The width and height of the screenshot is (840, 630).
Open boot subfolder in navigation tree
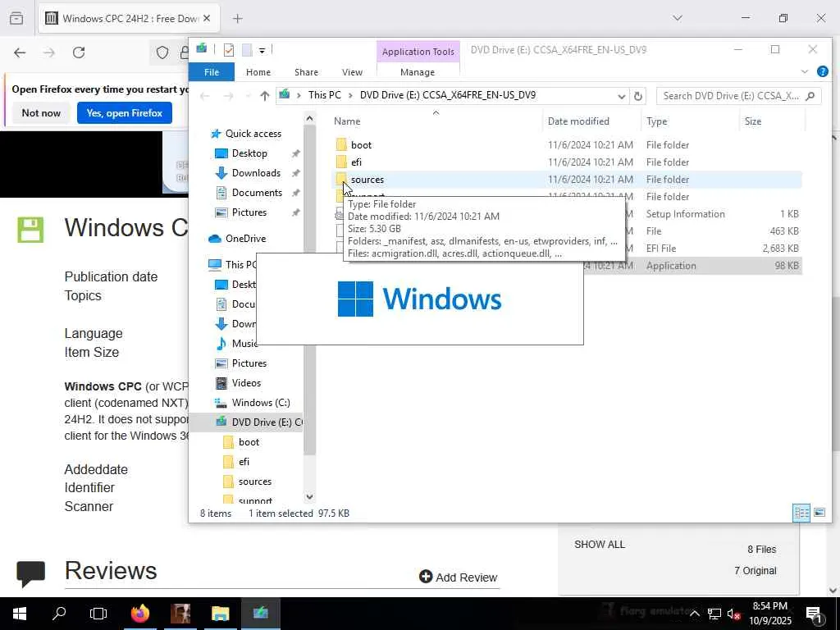[x=249, y=442]
